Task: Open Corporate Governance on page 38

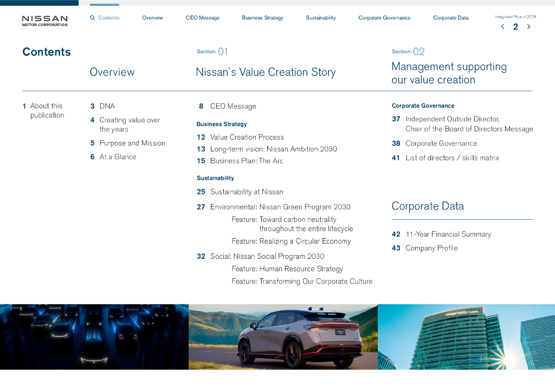Action: 434,143
